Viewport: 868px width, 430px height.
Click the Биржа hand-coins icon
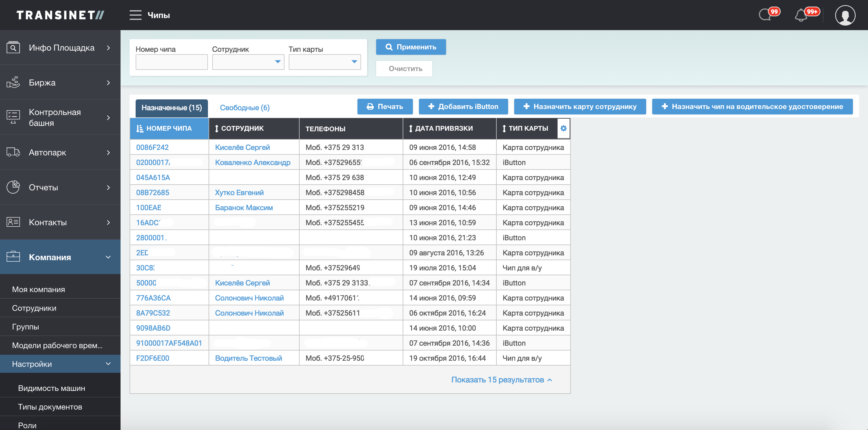click(x=13, y=83)
